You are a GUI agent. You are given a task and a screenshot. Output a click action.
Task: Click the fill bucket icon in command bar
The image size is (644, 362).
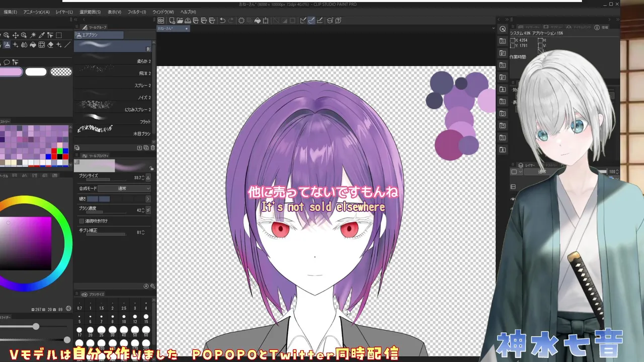point(258,21)
